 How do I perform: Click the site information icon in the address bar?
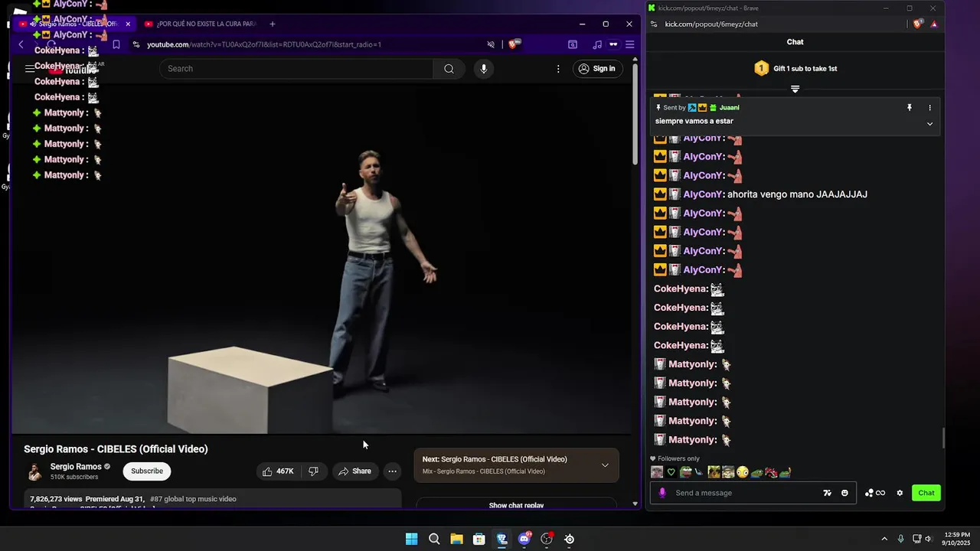[136, 44]
